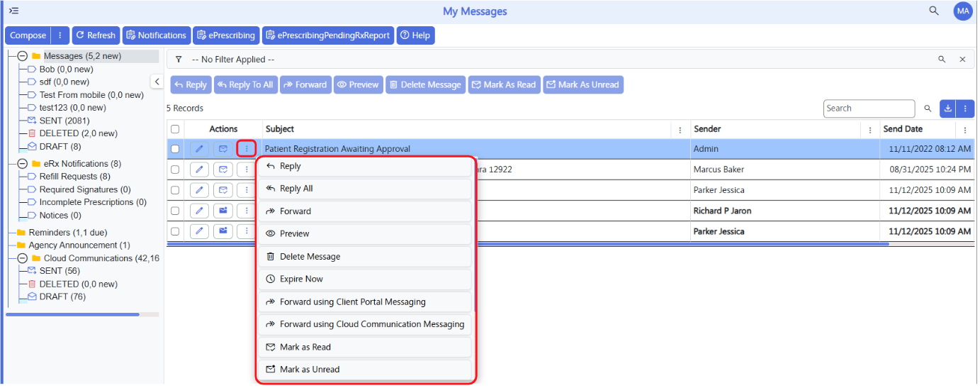Open the DELETED (2,0 new) folder
980x388 pixels.
coord(78,133)
